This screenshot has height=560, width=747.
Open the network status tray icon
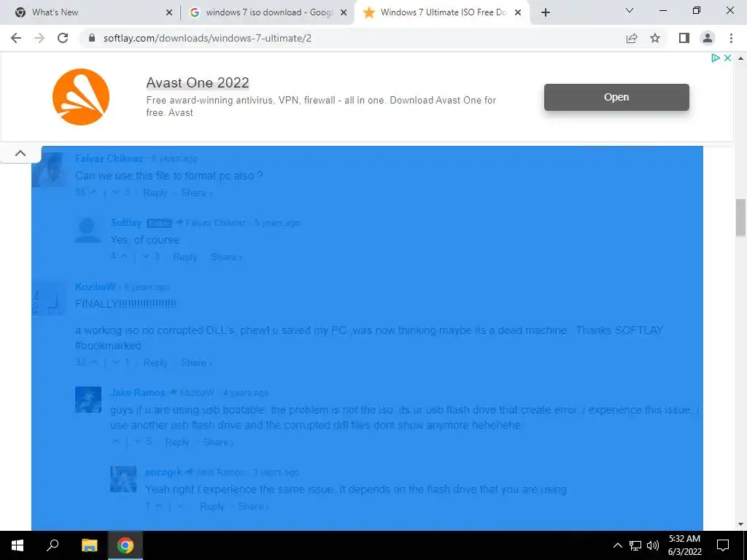tap(635, 545)
